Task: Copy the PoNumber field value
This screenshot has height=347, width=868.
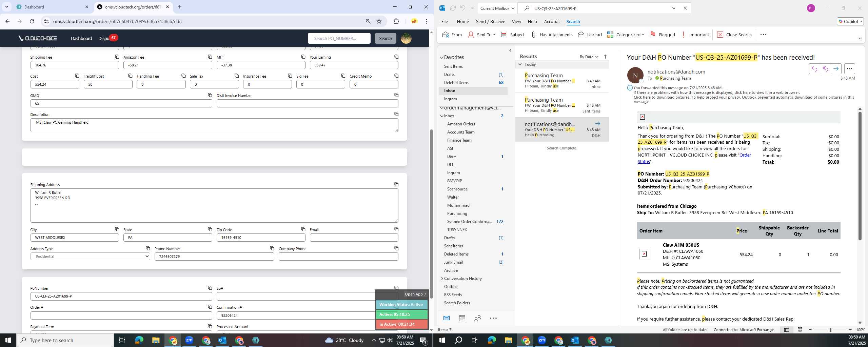Action: click(210, 288)
